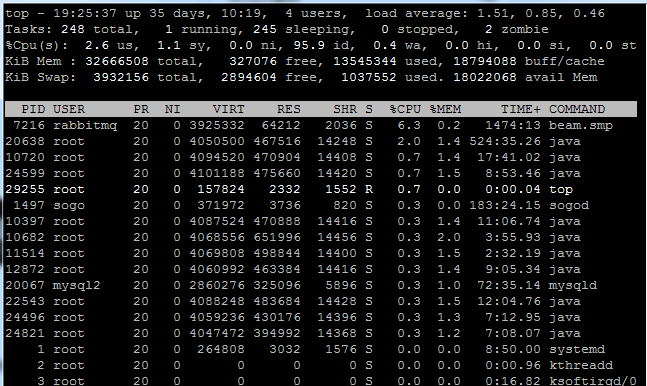The image size is (647, 386).
Task: Click the Swap total value 3932156
Action: [x=121, y=77]
